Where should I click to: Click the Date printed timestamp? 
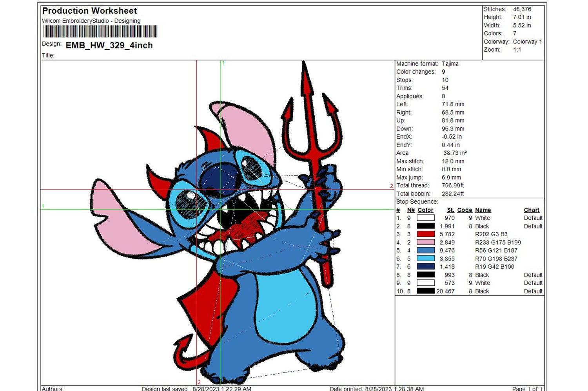377,389
